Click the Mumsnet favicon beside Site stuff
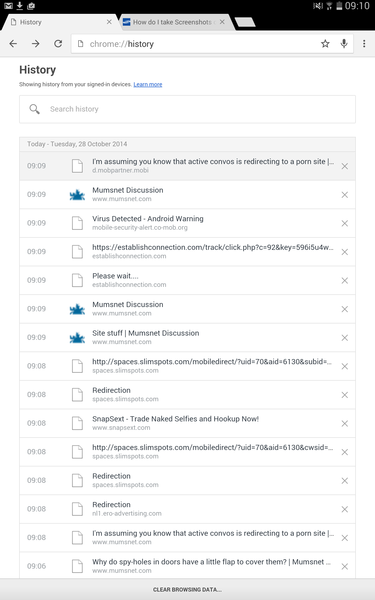 point(77,338)
